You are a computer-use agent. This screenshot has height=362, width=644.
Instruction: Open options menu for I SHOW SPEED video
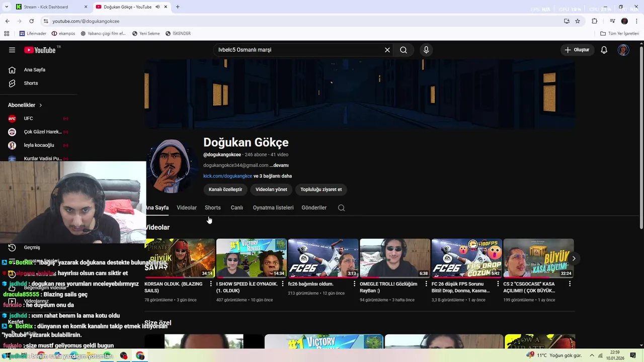coord(283,284)
